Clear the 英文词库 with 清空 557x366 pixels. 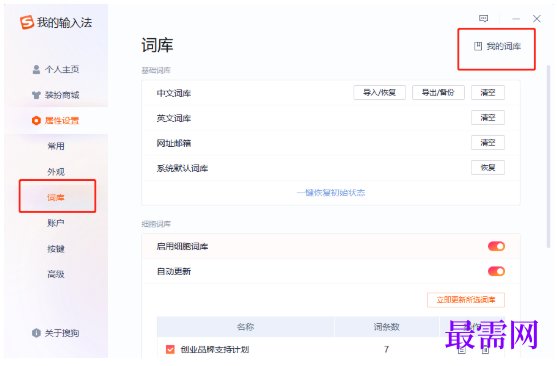[488, 118]
